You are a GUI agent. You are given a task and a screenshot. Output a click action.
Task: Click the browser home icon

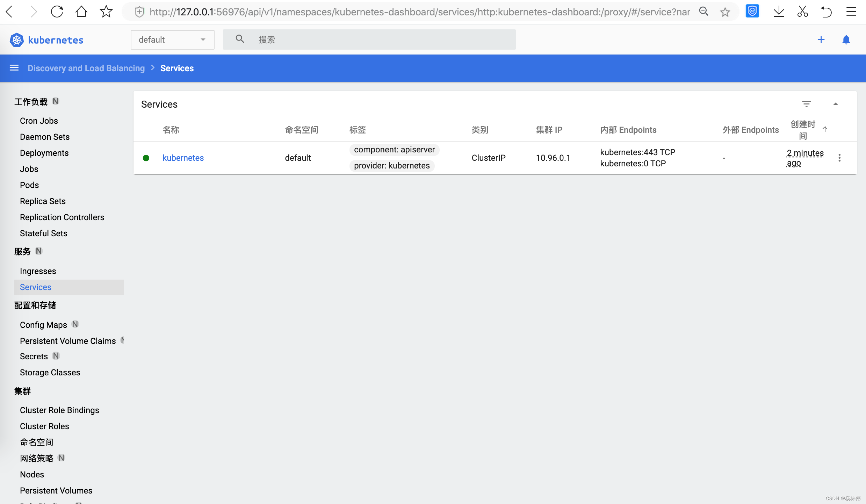(x=81, y=12)
